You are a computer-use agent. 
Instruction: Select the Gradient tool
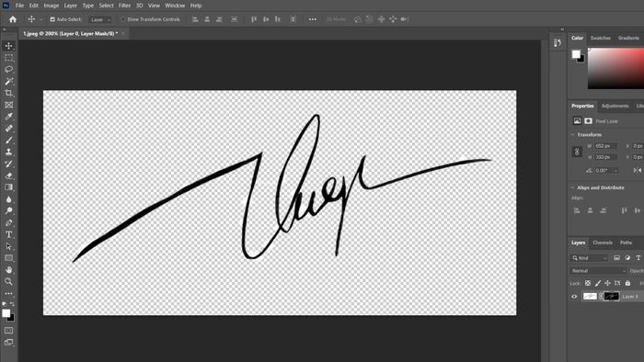click(x=8, y=187)
